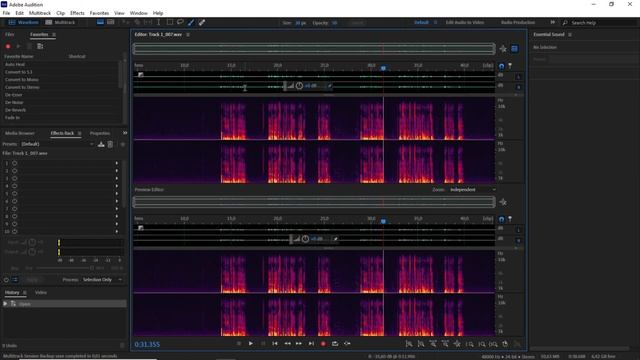Select Edit Audio to Video workspace
Image resolution: width=640 pixels, height=360 pixels.
pyautogui.click(x=464, y=22)
